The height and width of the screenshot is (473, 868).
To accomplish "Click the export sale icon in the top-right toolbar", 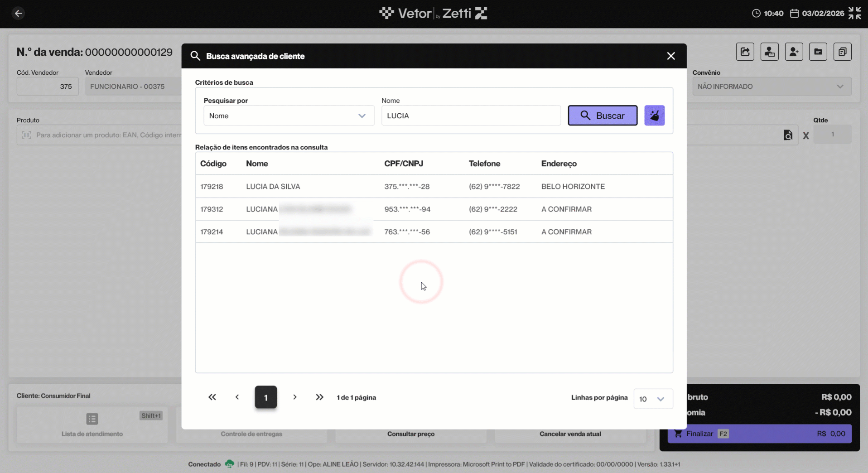I will tap(745, 52).
